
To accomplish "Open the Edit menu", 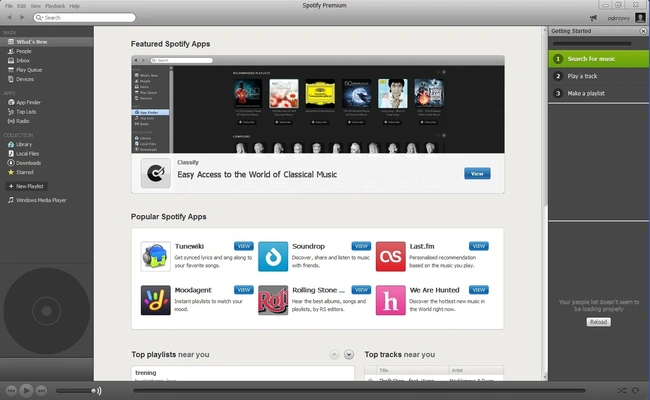I will click(22, 6).
